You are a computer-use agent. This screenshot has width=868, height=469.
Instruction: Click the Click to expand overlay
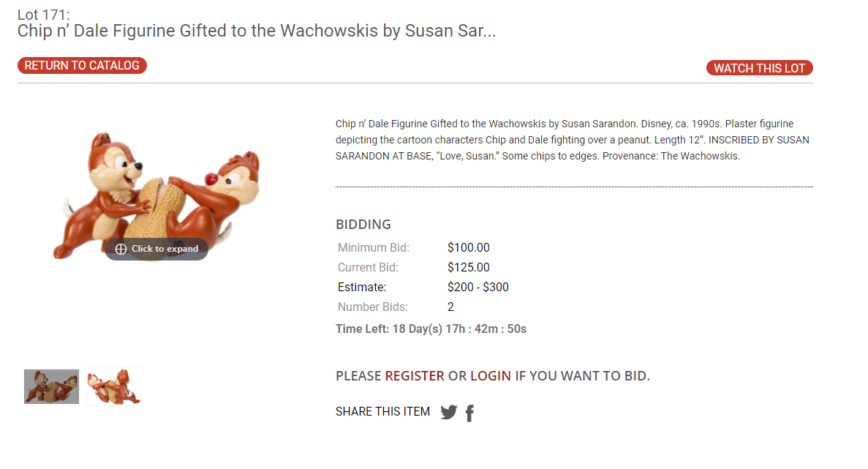pyautogui.click(x=156, y=249)
